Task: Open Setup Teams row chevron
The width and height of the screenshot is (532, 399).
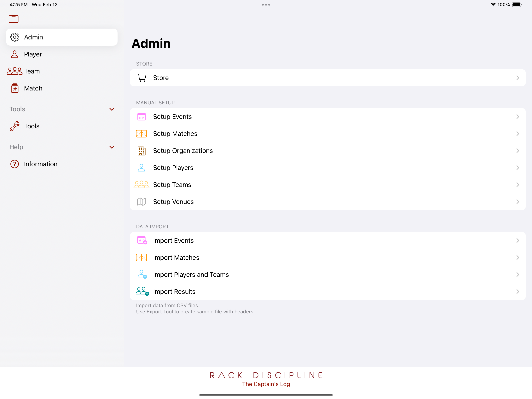Action: [x=518, y=184]
